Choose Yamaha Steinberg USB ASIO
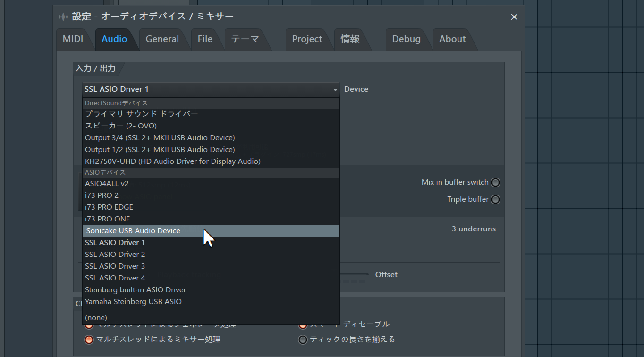Image resolution: width=644 pixels, height=357 pixels. (x=211, y=302)
